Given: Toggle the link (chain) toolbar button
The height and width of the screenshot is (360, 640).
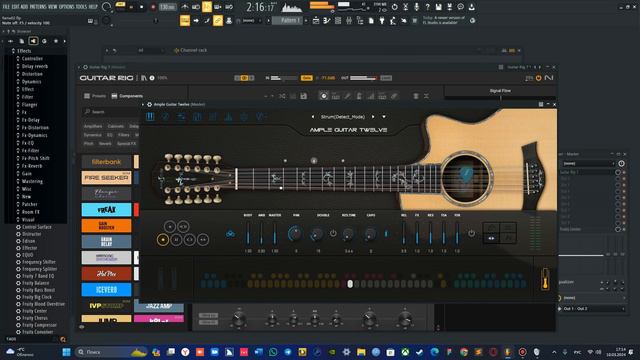Looking at the screenshot, I should tap(218, 20).
